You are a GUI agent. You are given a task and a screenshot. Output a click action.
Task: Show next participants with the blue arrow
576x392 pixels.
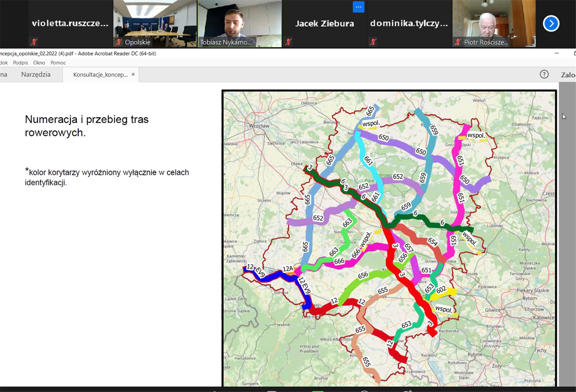(551, 24)
